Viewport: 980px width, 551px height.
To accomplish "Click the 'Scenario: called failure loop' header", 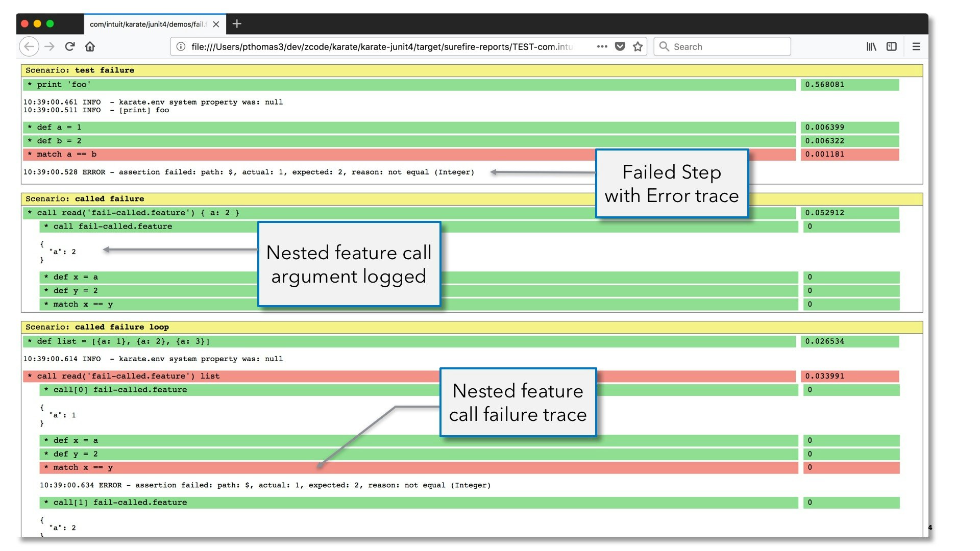I will pyautogui.click(x=97, y=327).
